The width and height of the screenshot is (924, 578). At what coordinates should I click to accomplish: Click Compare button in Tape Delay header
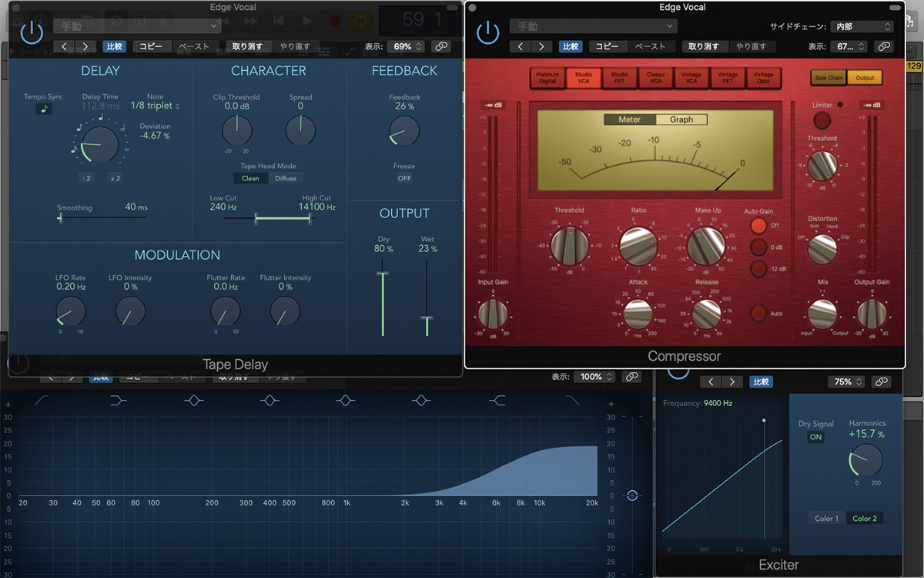click(x=115, y=47)
